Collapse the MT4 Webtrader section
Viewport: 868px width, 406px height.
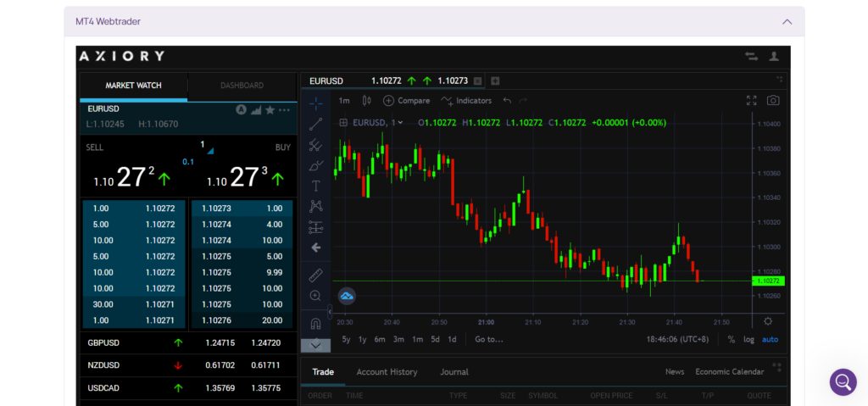[x=787, y=21]
